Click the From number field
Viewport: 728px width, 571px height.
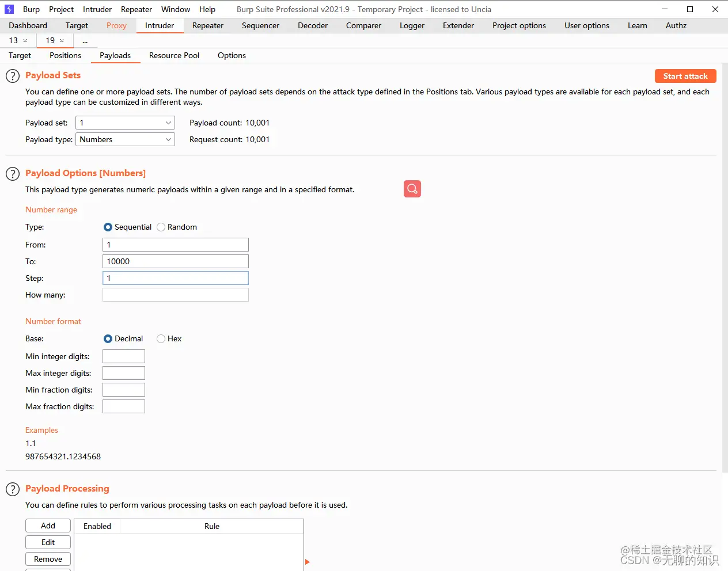[x=176, y=245]
